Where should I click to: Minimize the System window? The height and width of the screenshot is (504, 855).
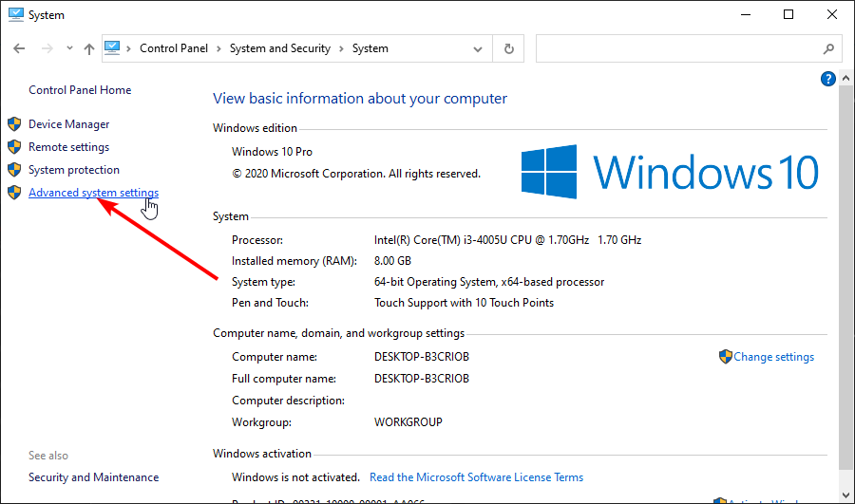coord(746,14)
